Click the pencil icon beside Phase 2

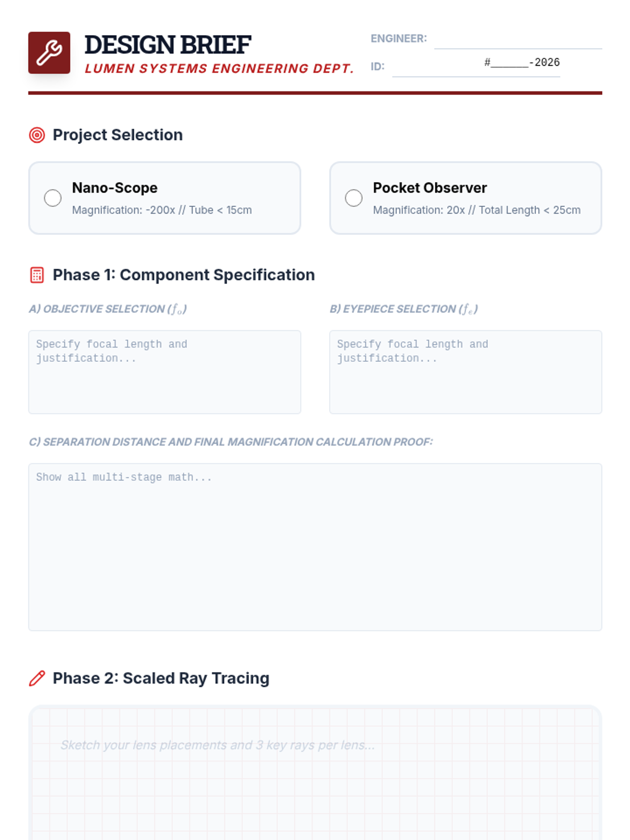37,678
